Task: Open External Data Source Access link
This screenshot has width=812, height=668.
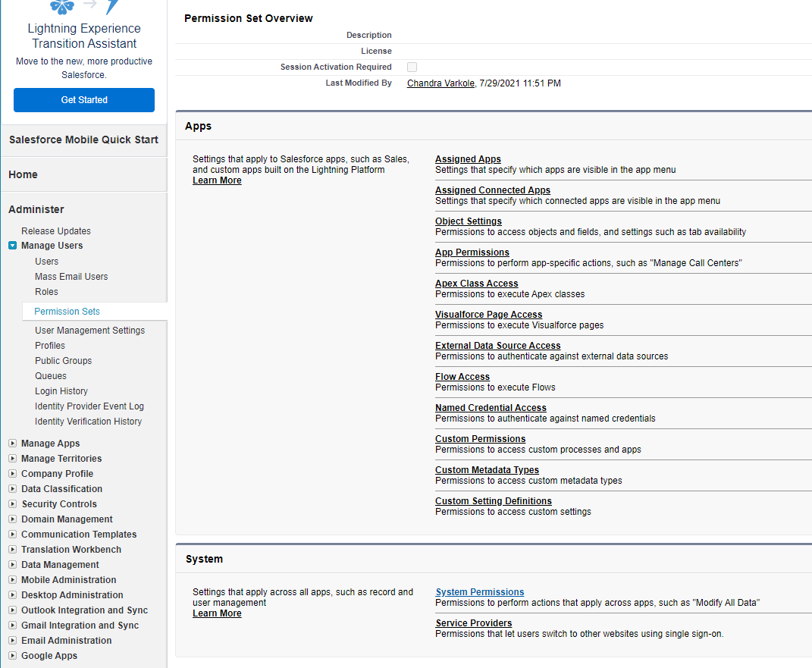Action: coord(497,346)
